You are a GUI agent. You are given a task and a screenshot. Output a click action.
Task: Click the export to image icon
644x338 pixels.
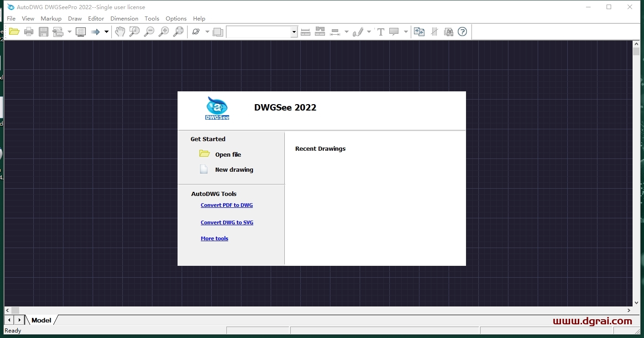(x=58, y=32)
